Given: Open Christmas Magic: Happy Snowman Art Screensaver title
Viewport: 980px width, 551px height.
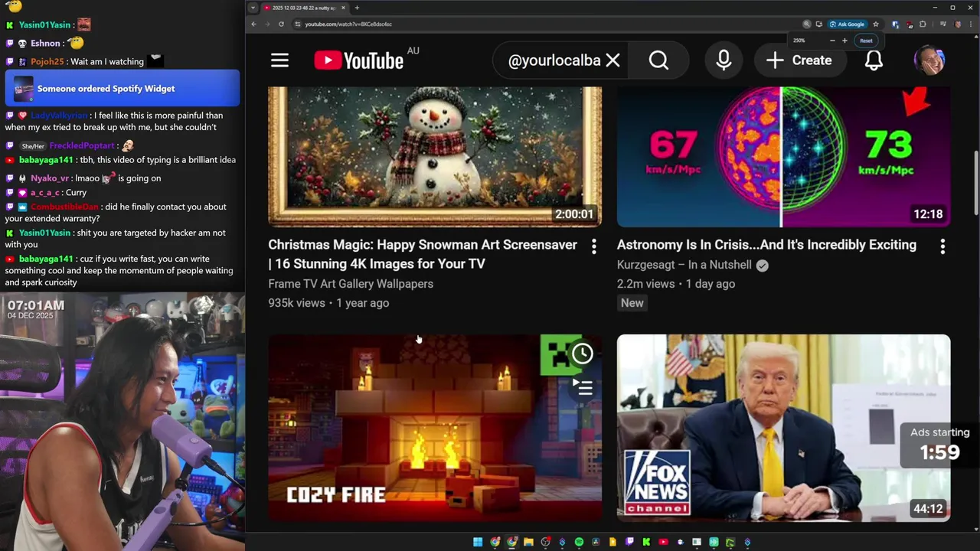Looking at the screenshot, I should [423, 254].
